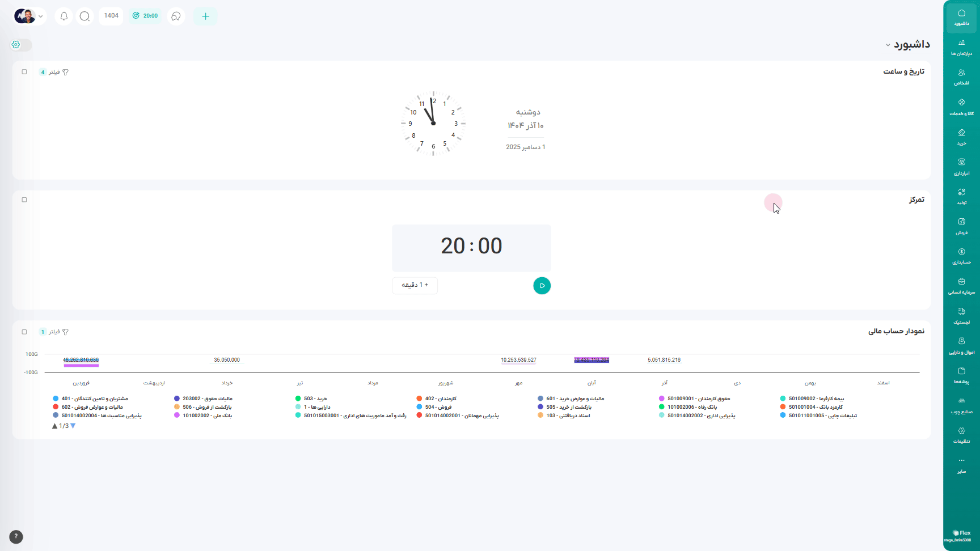Start the focus timer play button

[542, 286]
